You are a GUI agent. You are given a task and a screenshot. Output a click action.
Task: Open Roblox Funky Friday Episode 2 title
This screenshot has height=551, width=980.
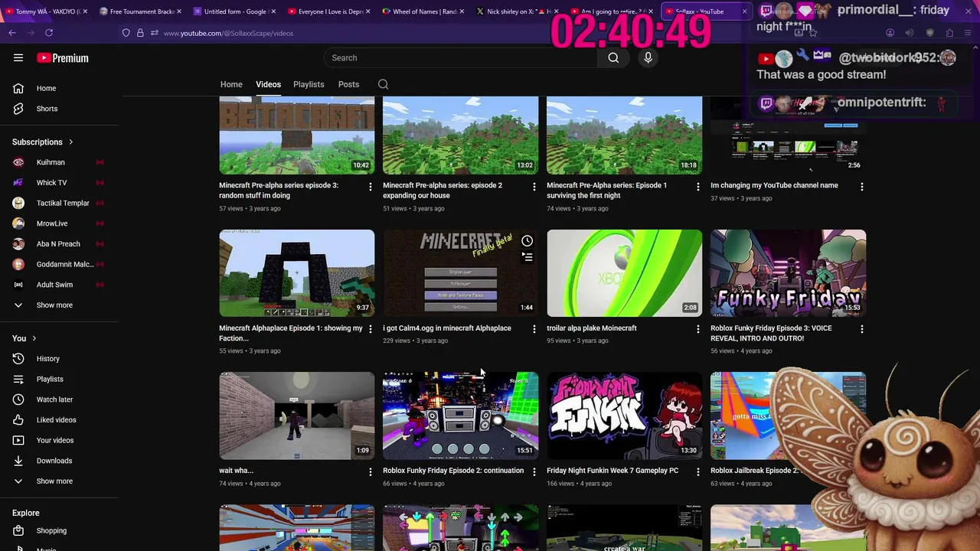pyautogui.click(x=453, y=471)
